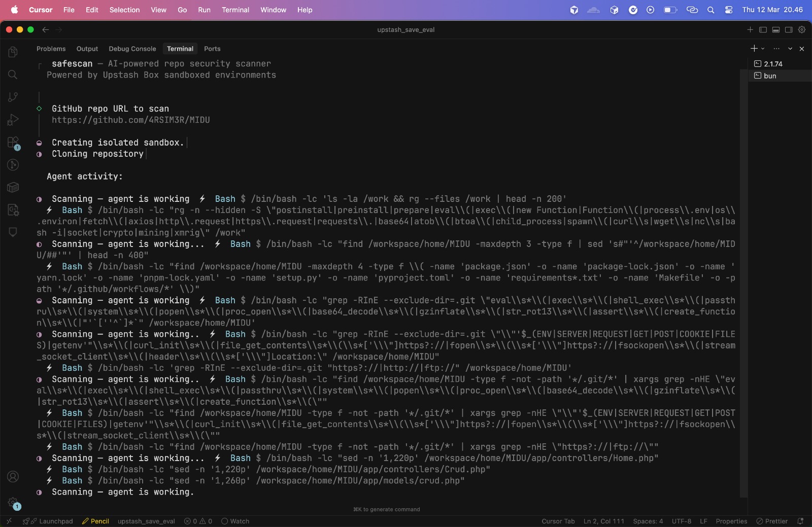
Task: Switch to the Problems tab
Action: (51, 49)
